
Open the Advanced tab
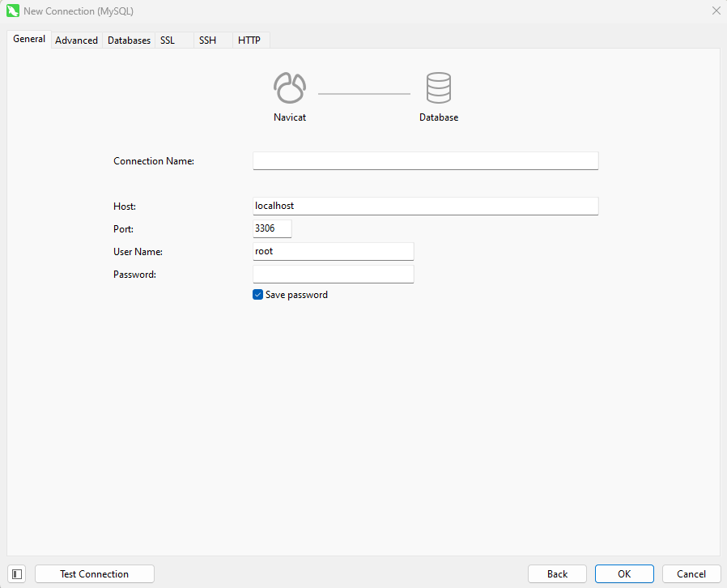coord(76,40)
